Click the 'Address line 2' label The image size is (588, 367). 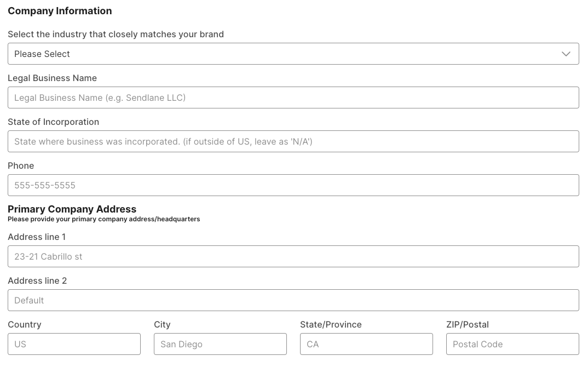pos(37,281)
